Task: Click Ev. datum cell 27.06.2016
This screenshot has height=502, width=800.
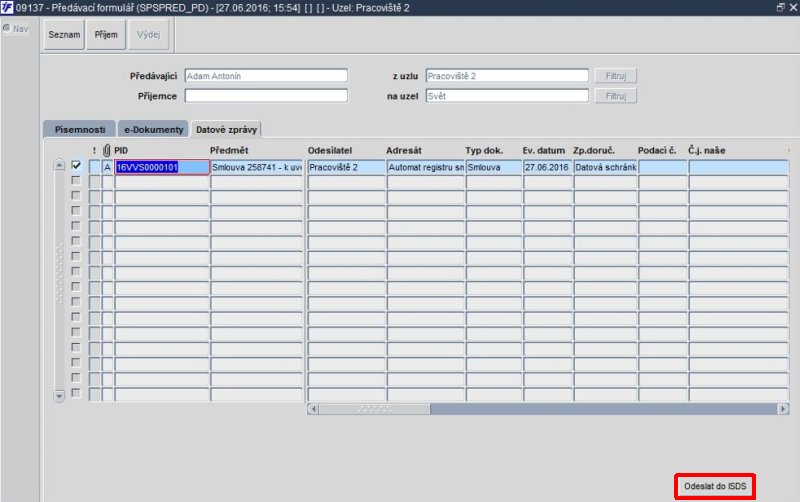Action: pyautogui.click(x=547, y=167)
